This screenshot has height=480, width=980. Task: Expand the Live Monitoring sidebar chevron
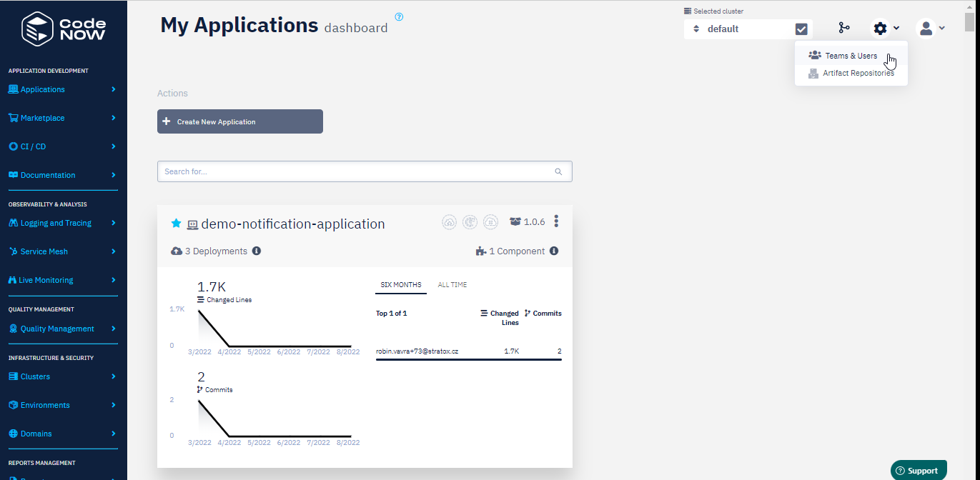coord(114,280)
